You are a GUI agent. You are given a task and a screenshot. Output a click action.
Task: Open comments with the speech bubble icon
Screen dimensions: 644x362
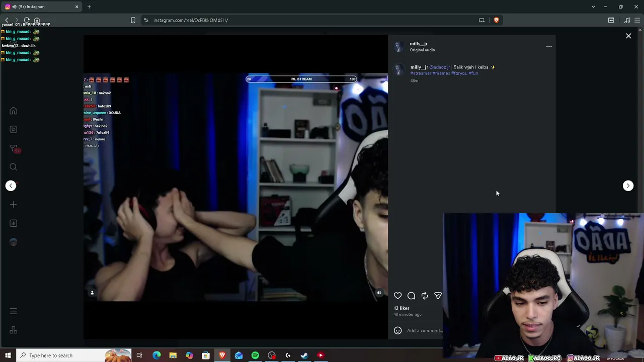click(x=411, y=296)
